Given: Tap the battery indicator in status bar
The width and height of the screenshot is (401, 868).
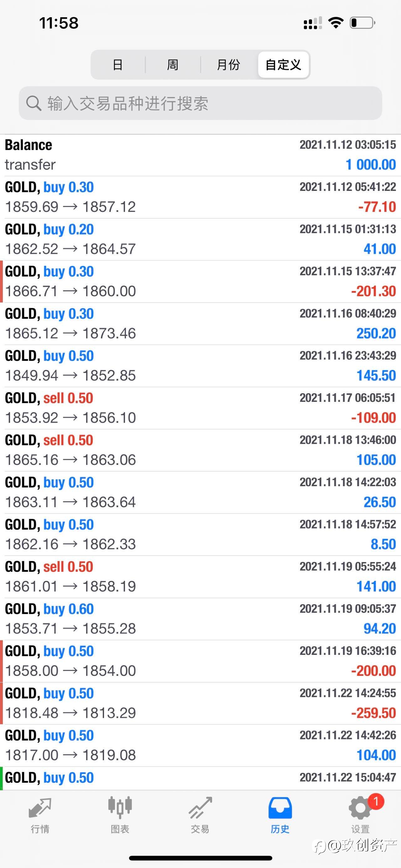Looking at the screenshot, I should [362, 23].
